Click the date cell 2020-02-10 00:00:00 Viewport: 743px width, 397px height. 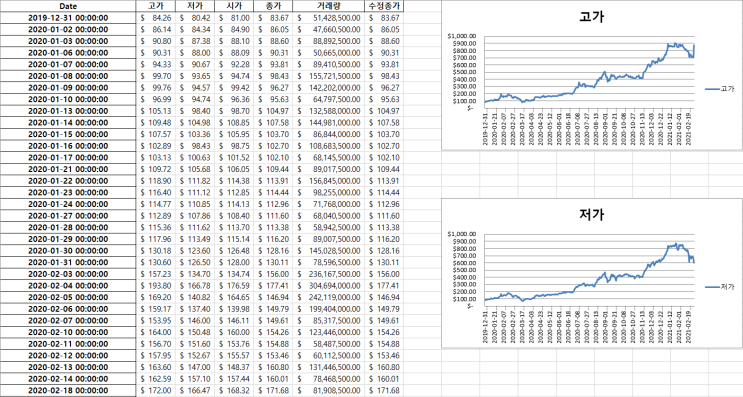click(x=68, y=332)
